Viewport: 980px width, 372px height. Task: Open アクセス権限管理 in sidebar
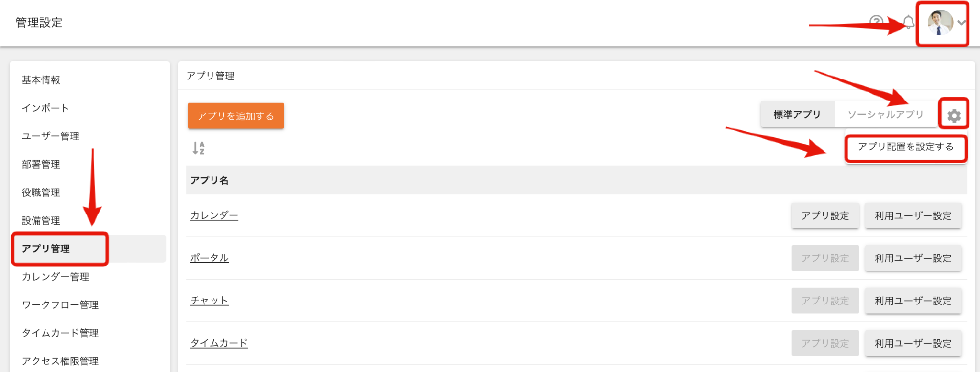point(60,361)
